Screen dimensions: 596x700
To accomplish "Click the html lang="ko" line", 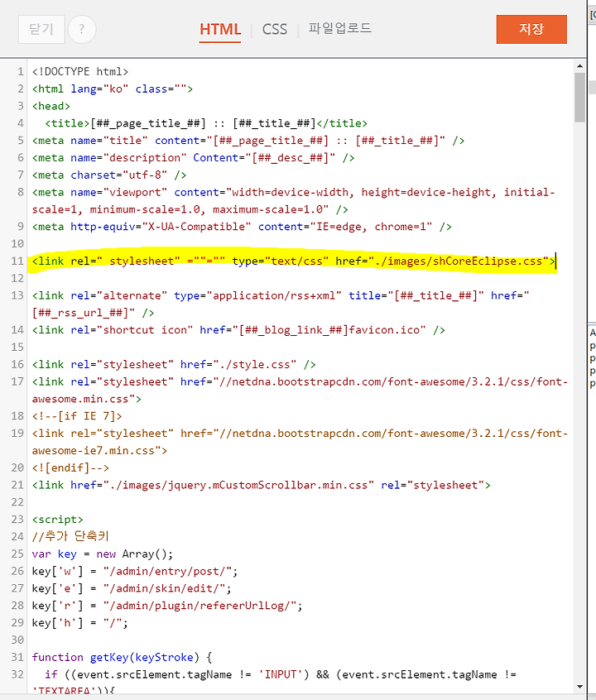I will tap(113, 89).
